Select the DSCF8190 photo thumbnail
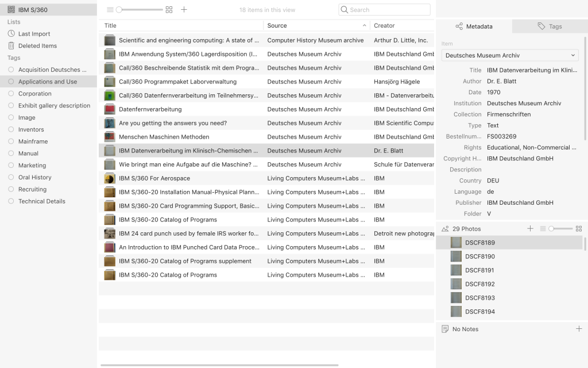Screen dimensions: 588x368 [x=456, y=256]
